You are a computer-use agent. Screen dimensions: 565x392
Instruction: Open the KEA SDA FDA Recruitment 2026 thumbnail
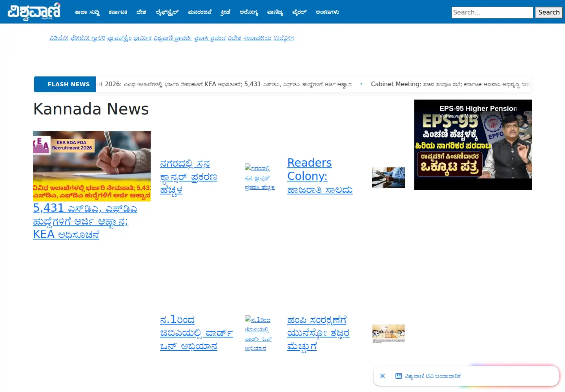click(92, 166)
